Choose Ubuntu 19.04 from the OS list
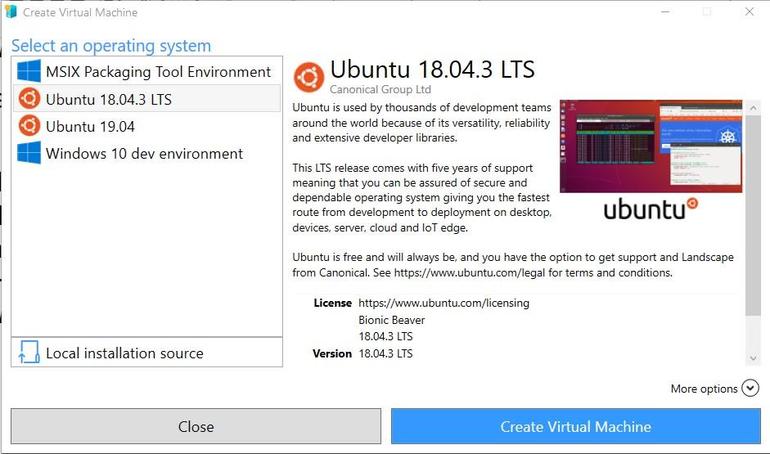 [147, 126]
